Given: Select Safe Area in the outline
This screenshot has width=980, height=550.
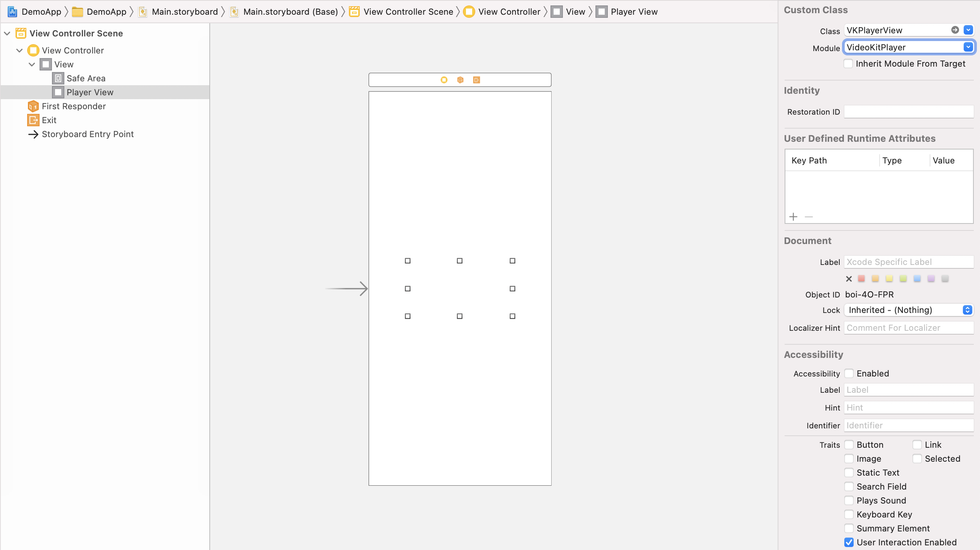Looking at the screenshot, I should (x=86, y=78).
